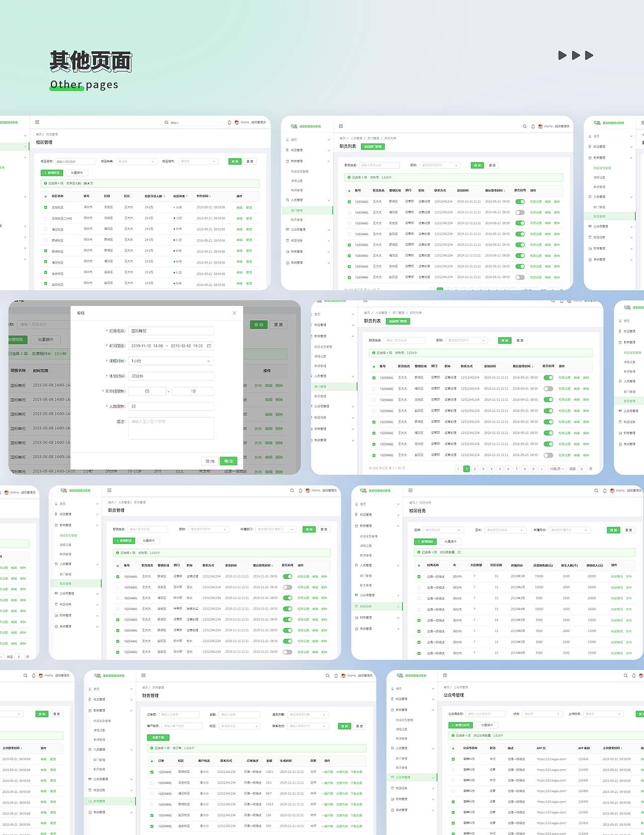Select 公众号管理 item in 公众号管理 page sidebar
The image size is (644, 835).
point(412,778)
